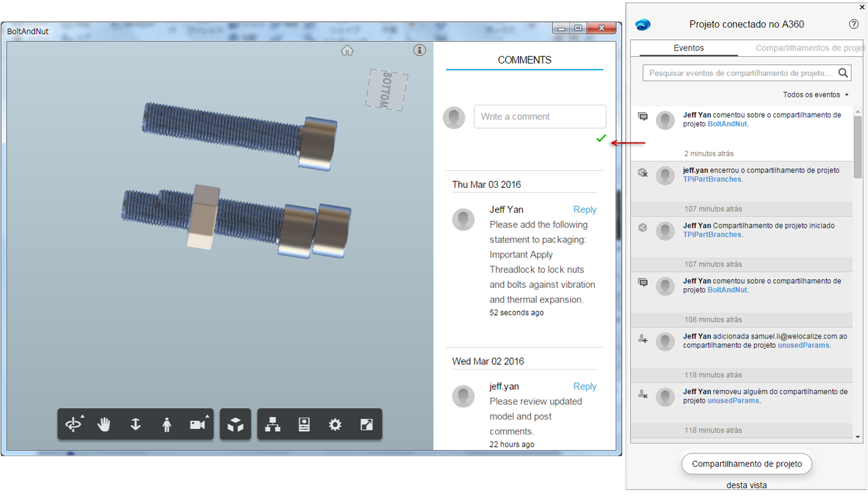Open the Camera interactions tool
The height and width of the screenshot is (496, 868).
pyautogui.click(x=198, y=424)
